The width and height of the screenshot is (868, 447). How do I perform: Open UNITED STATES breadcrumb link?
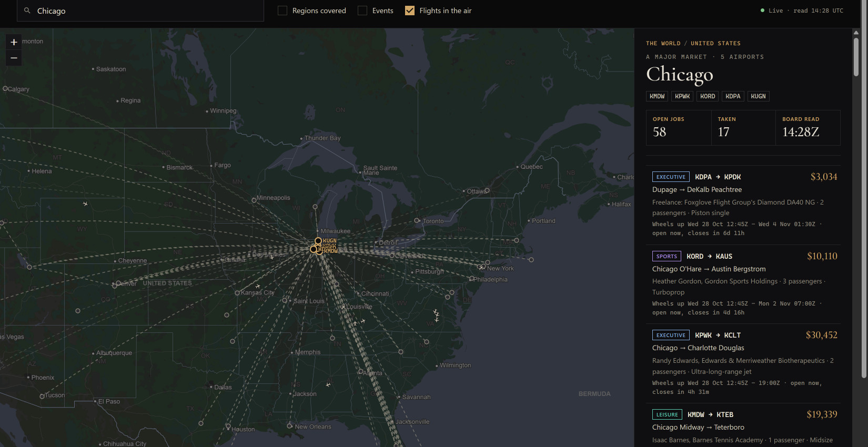[x=715, y=43]
